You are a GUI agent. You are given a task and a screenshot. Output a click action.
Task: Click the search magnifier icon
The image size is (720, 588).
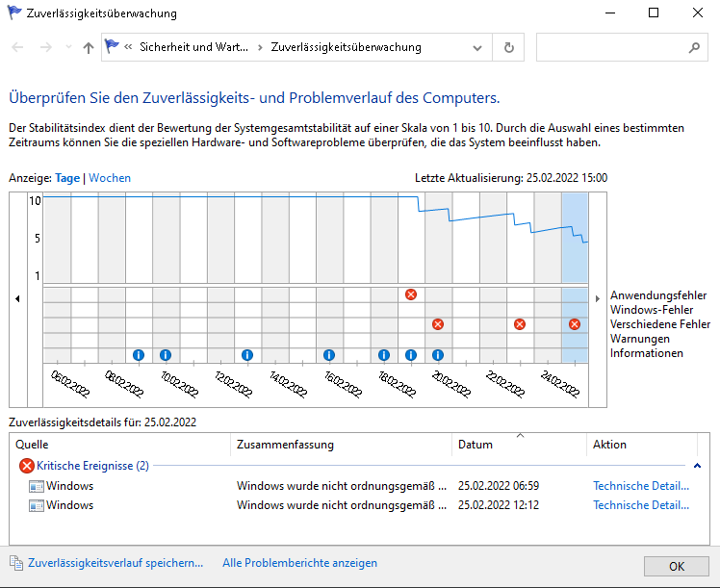click(694, 47)
